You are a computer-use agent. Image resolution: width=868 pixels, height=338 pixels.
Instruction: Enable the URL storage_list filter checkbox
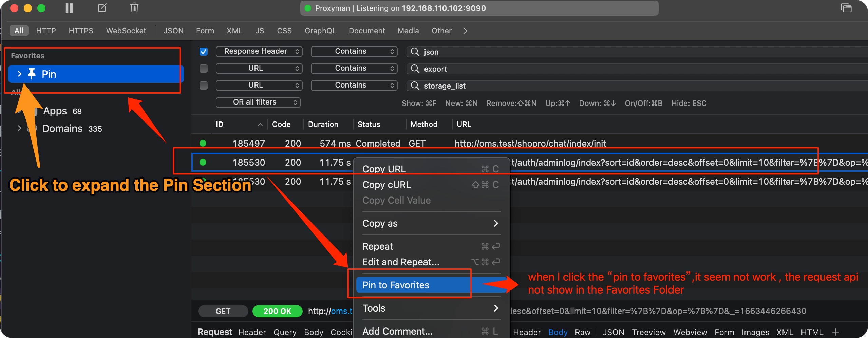(204, 86)
